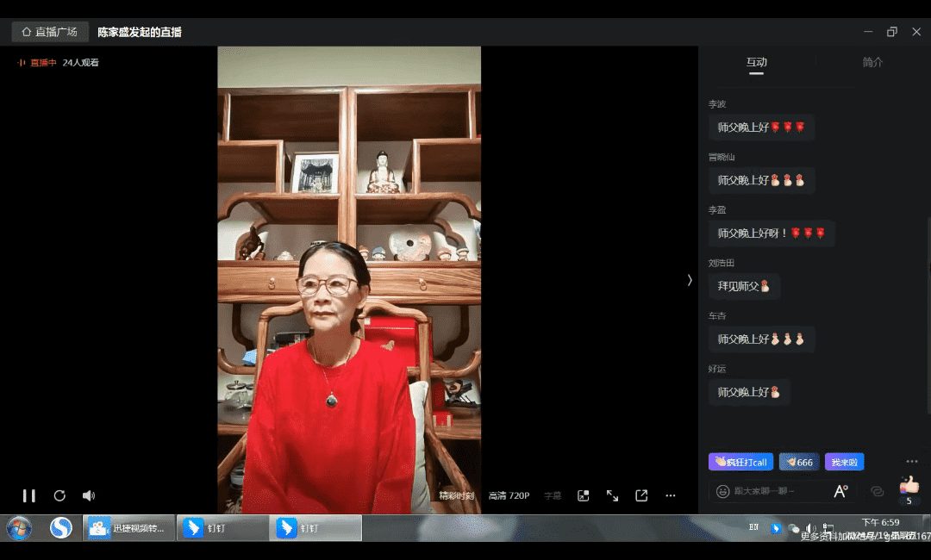The width and height of the screenshot is (931, 560).
Task: Open the emoji picker in chat
Action: coord(722,491)
